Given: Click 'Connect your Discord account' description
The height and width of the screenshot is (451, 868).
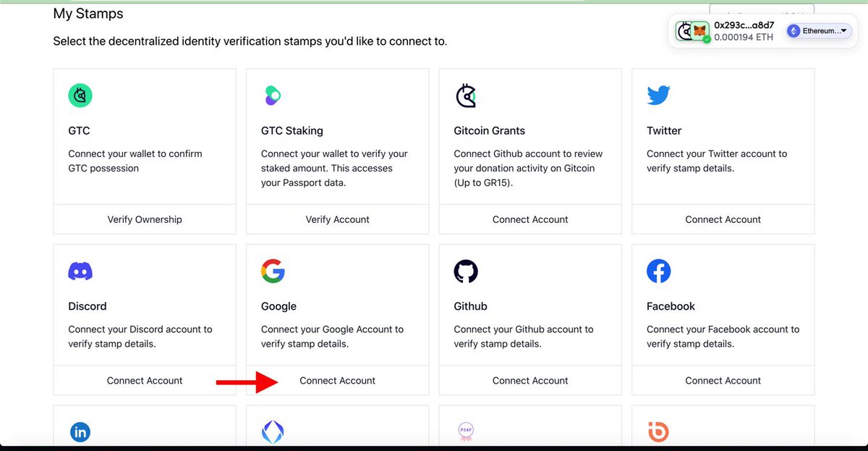Looking at the screenshot, I should click(x=140, y=337).
